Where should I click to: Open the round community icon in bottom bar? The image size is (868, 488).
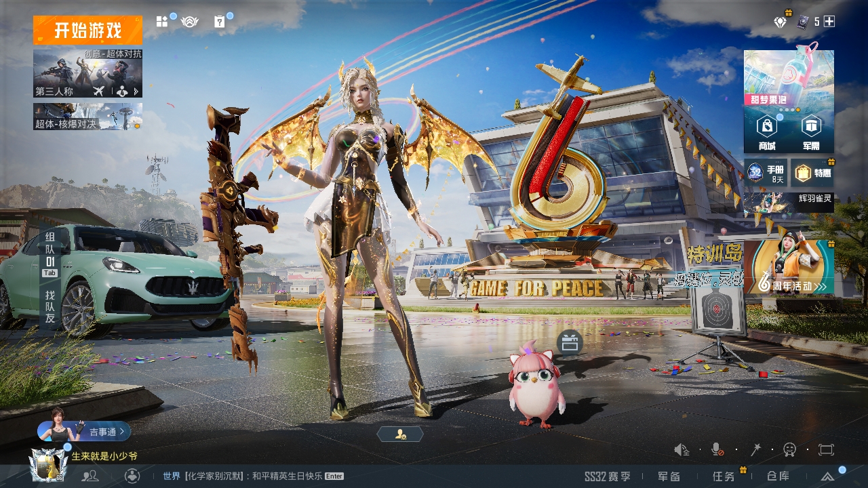pos(132,476)
